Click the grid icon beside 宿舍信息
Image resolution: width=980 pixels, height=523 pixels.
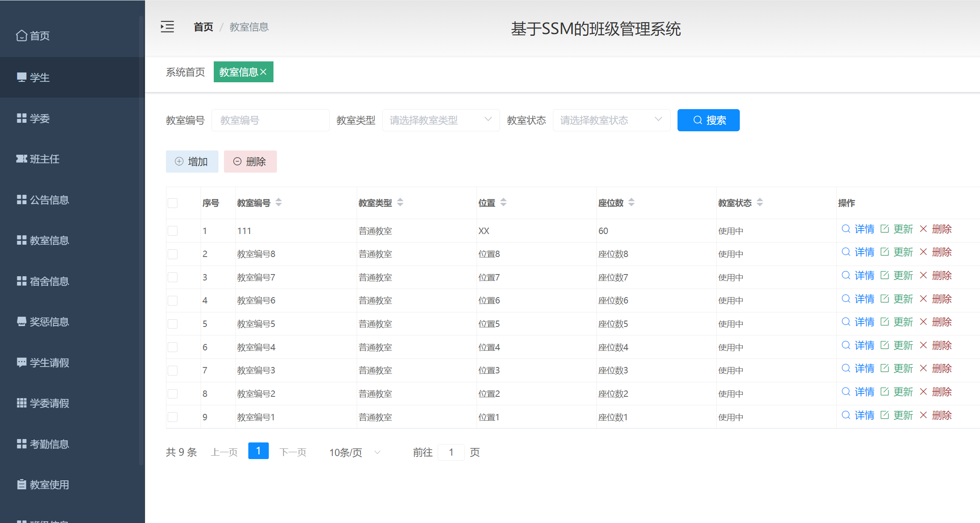pyautogui.click(x=21, y=281)
